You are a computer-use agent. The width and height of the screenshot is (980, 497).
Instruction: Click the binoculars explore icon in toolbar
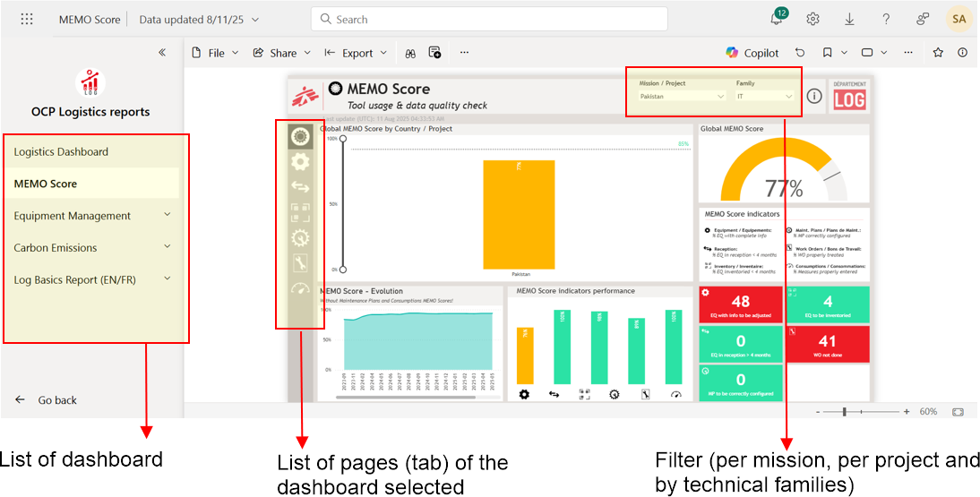(410, 53)
